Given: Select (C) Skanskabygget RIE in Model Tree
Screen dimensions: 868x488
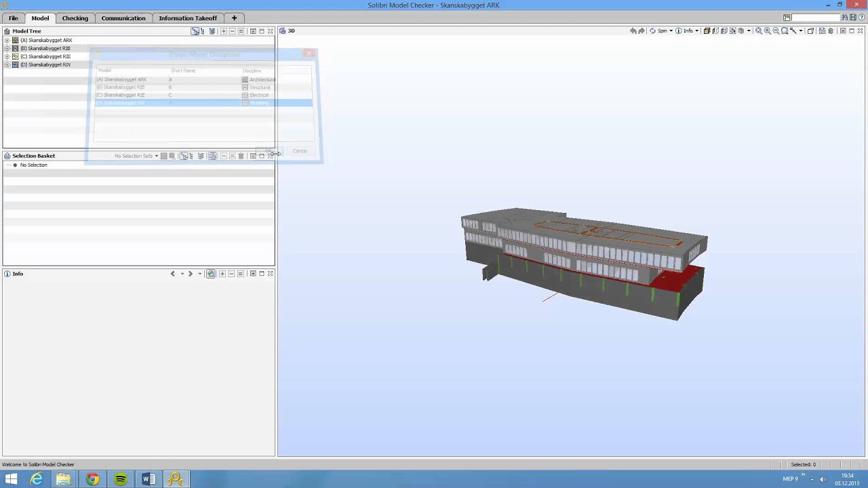Looking at the screenshot, I should pyautogui.click(x=45, y=56).
